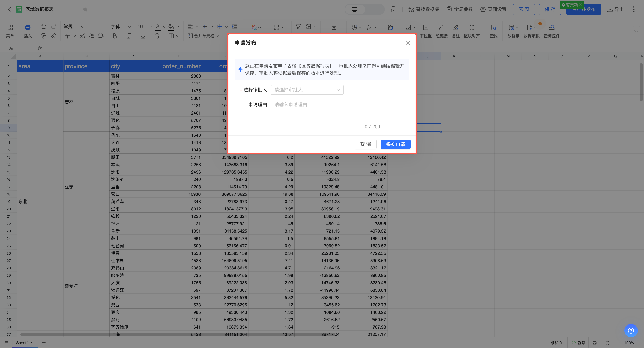The image size is (644, 348).
Task: Click the eraser clear-format icon
Action: point(54,36)
